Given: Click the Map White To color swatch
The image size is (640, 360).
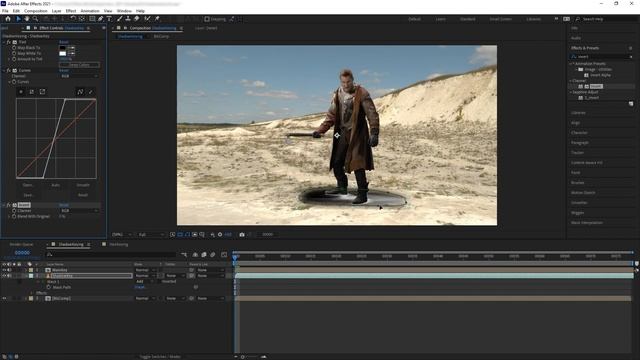Looking at the screenshot, I should (62, 53).
